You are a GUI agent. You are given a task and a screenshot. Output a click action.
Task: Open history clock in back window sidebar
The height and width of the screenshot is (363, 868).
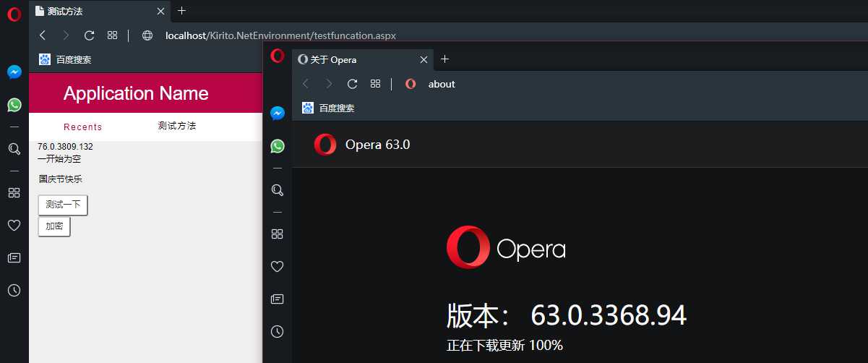(x=14, y=290)
